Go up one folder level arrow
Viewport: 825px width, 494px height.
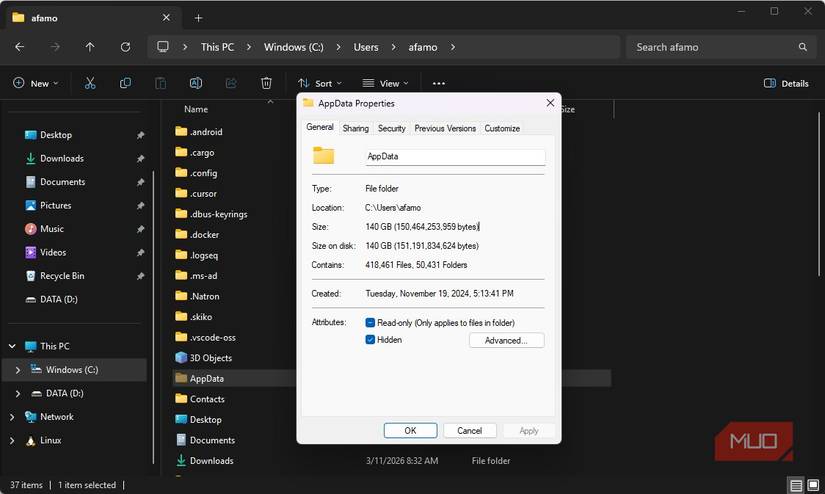[x=90, y=47]
